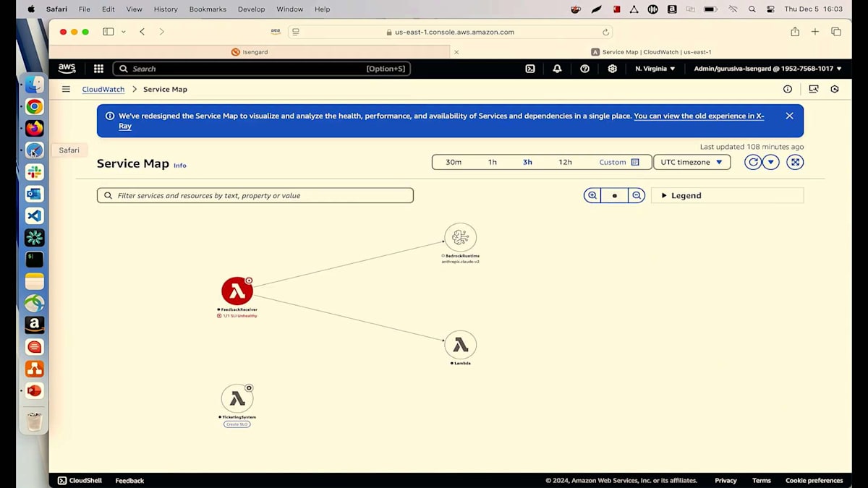Follow the old experience in X-Ray link
The width and height of the screenshot is (868, 488).
(x=699, y=116)
